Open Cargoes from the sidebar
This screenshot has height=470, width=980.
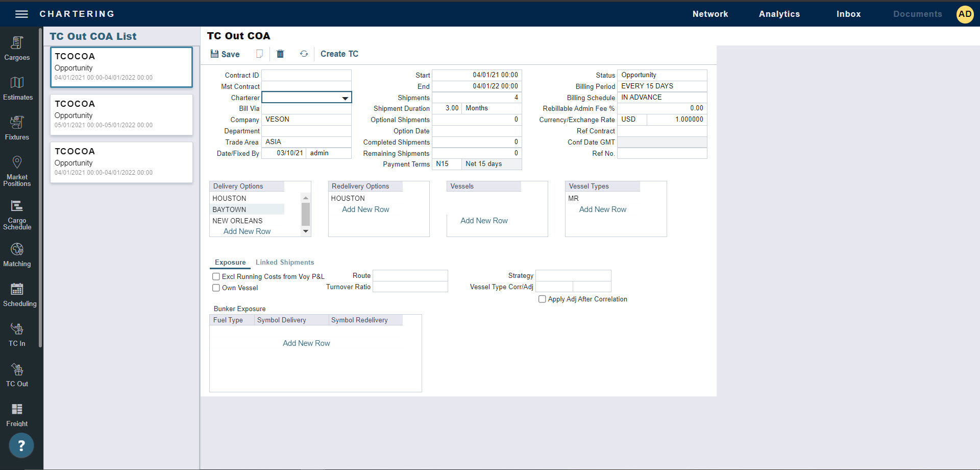(x=17, y=49)
